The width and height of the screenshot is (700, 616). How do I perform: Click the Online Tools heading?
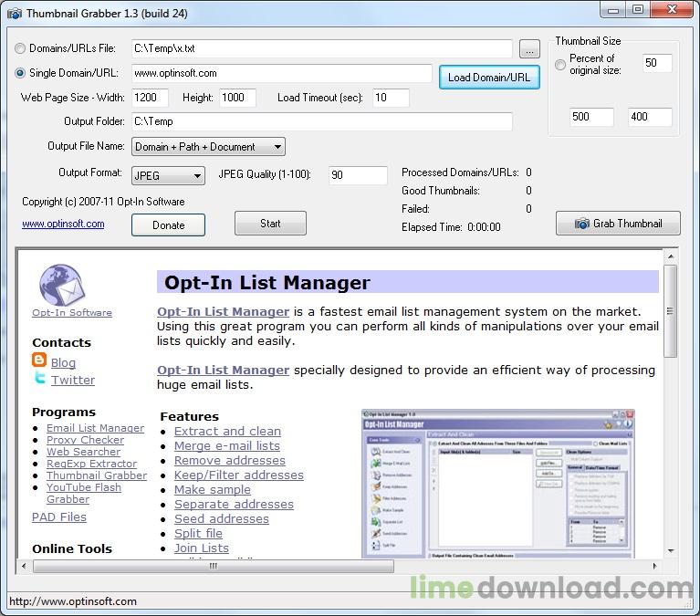coord(72,548)
